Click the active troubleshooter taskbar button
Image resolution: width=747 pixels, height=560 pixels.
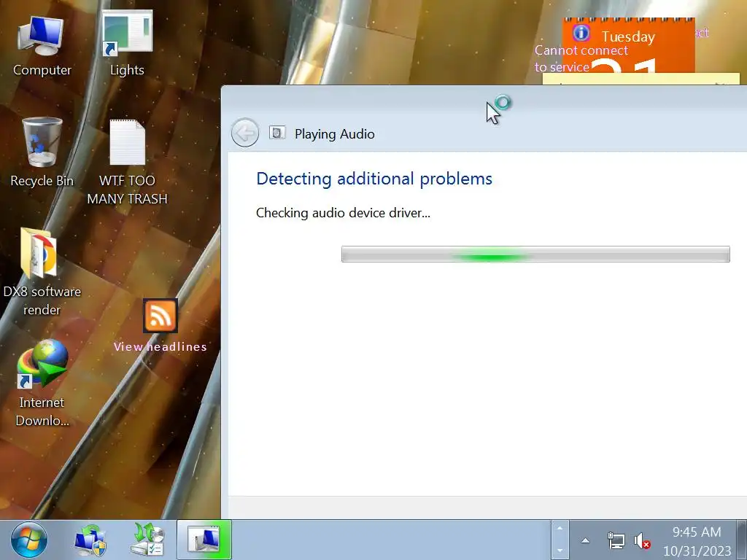tap(204, 540)
